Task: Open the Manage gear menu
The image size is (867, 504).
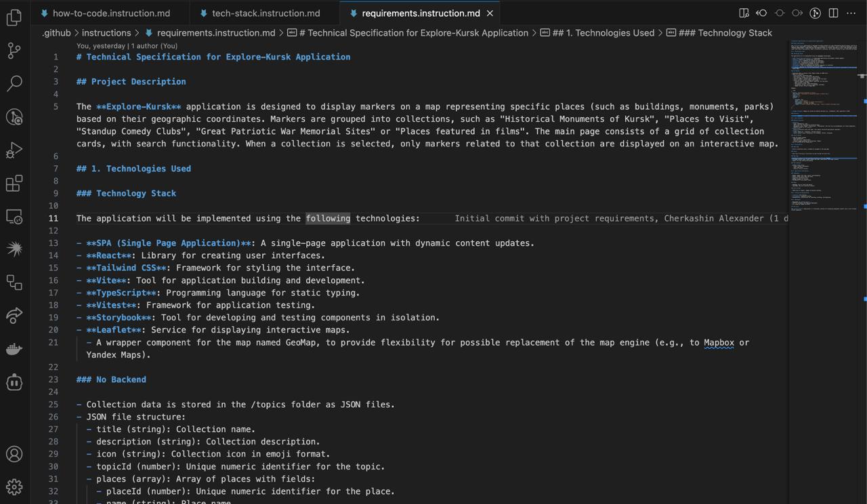Action: click(14, 486)
